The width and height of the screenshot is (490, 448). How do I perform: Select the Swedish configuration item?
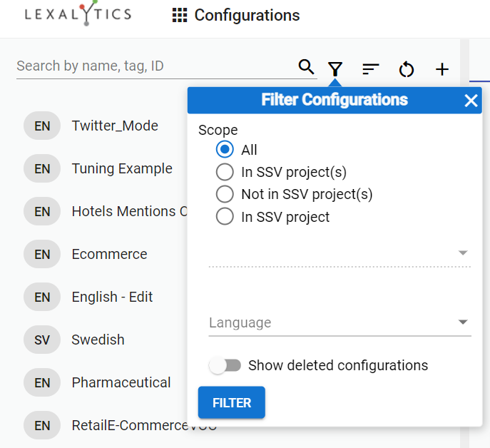click(98, 340)
